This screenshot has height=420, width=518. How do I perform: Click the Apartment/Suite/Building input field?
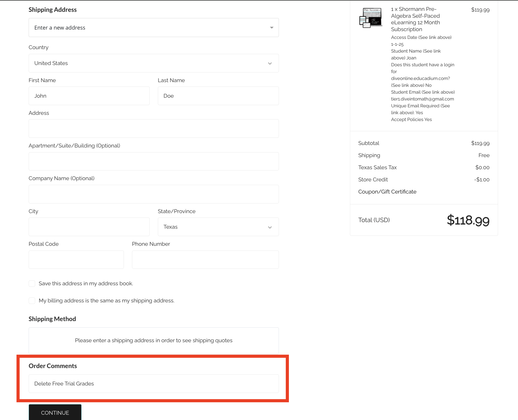point(153,161)
